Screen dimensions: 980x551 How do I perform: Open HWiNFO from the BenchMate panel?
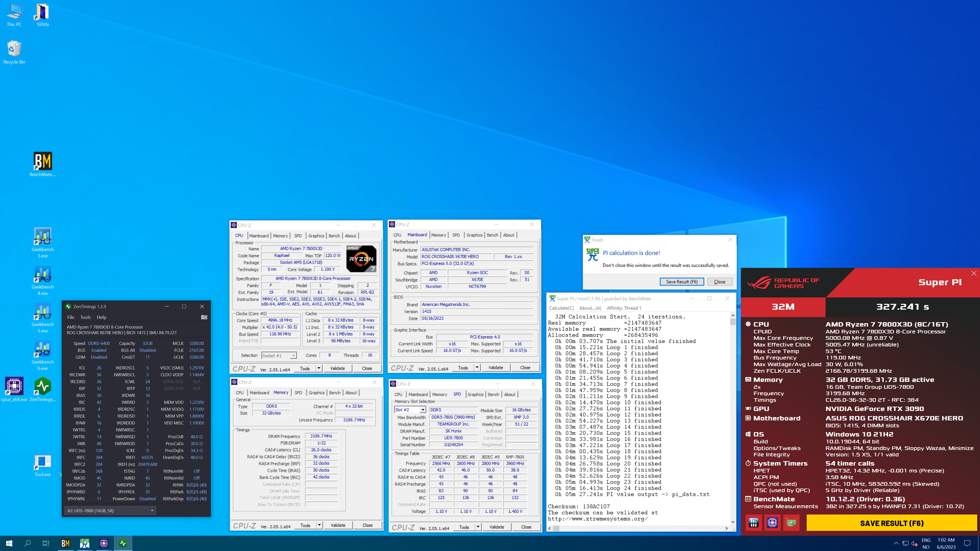tap(754, 523)
